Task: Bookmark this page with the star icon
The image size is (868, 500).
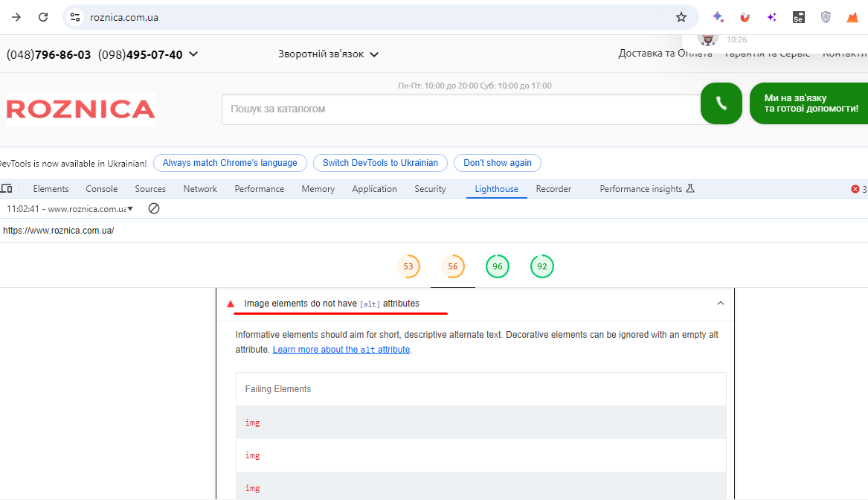Action: [681, 17]
